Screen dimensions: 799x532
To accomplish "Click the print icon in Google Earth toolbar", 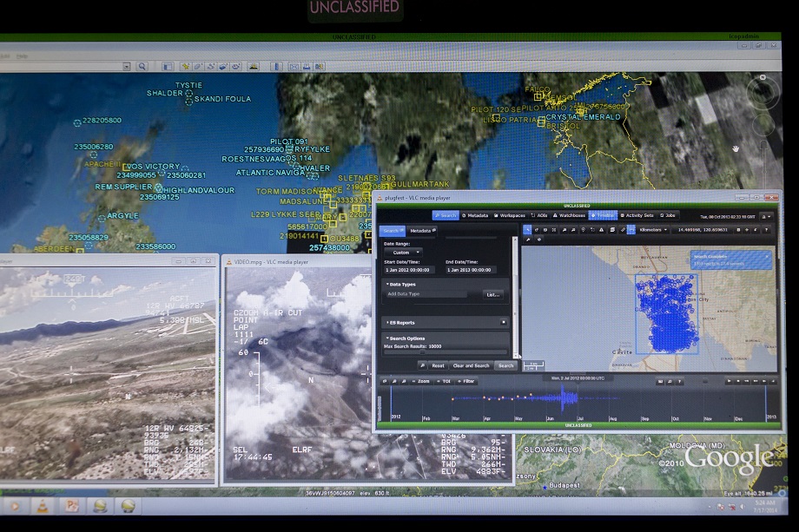I will pyautogui.click(x=307, y=66).
